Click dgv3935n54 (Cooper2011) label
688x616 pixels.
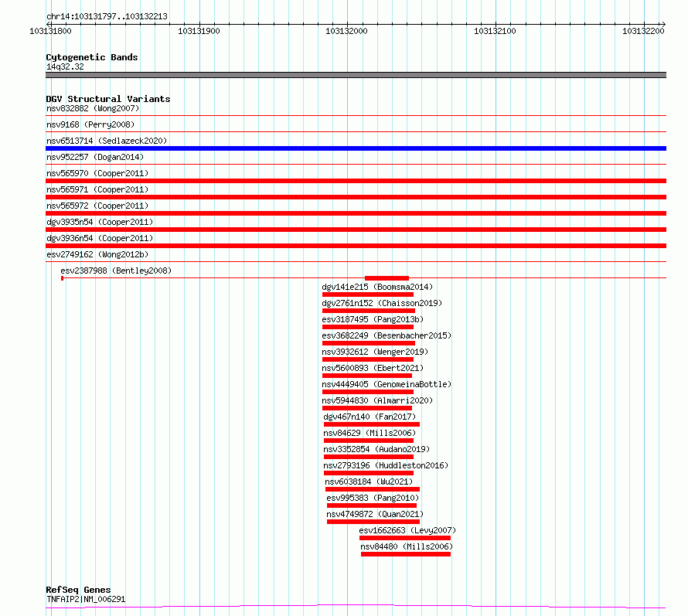[100, 222]
